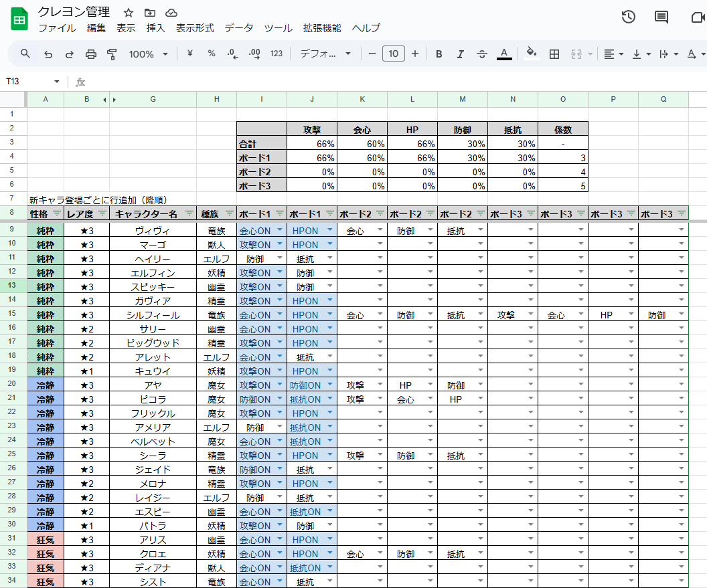Screen dimensions: 707x588
Task: Open the データ menu
Action: pos(238,28)
